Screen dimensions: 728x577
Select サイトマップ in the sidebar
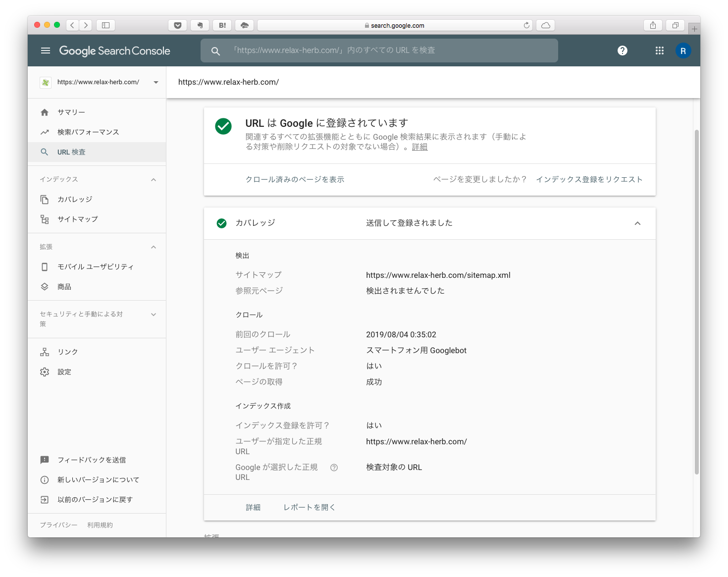97,219
